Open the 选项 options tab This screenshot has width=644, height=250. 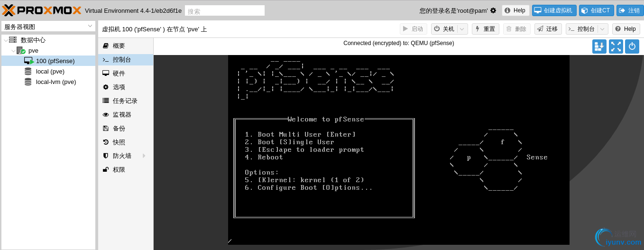tap(126, 87)
